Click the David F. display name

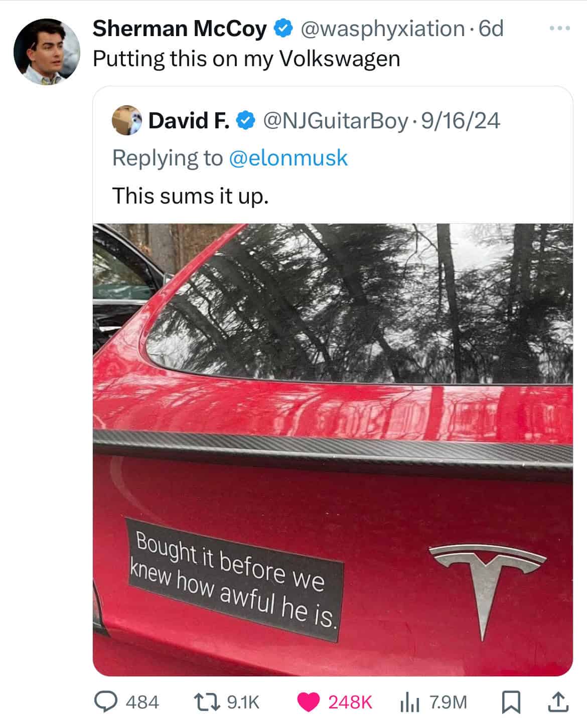tap(189, 121)
